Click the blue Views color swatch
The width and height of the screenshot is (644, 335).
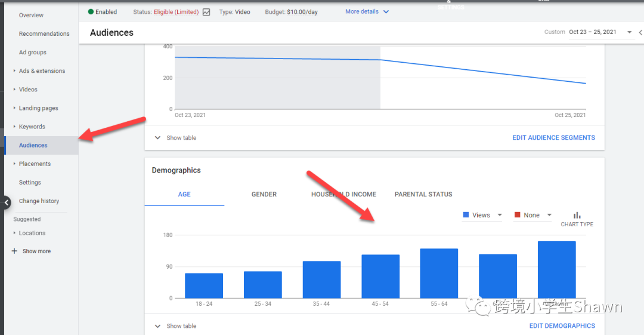coord(466,216)
